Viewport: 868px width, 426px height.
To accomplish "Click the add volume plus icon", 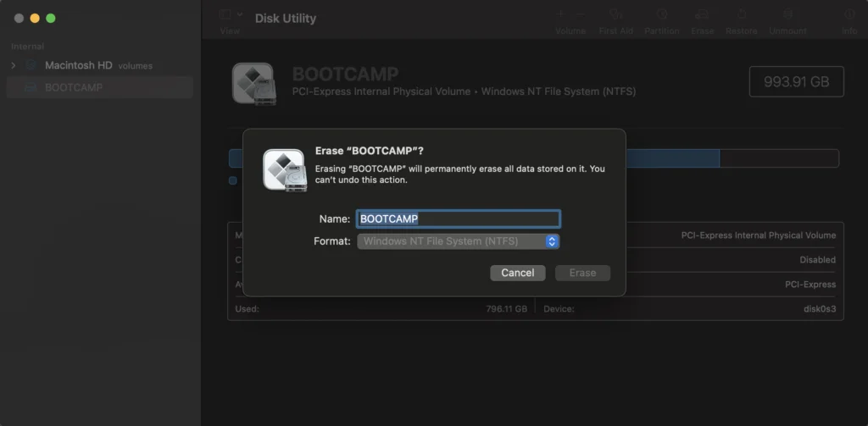I will point(561,14).
